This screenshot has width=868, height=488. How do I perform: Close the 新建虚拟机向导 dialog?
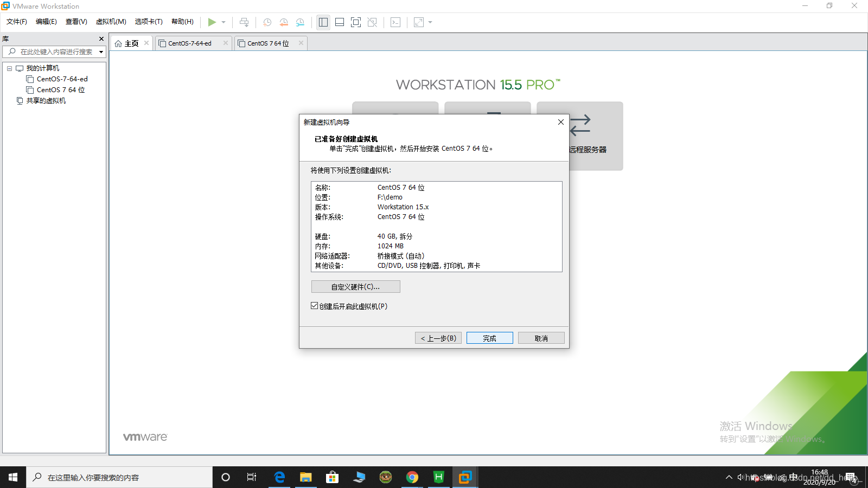(x=561, y=122)
